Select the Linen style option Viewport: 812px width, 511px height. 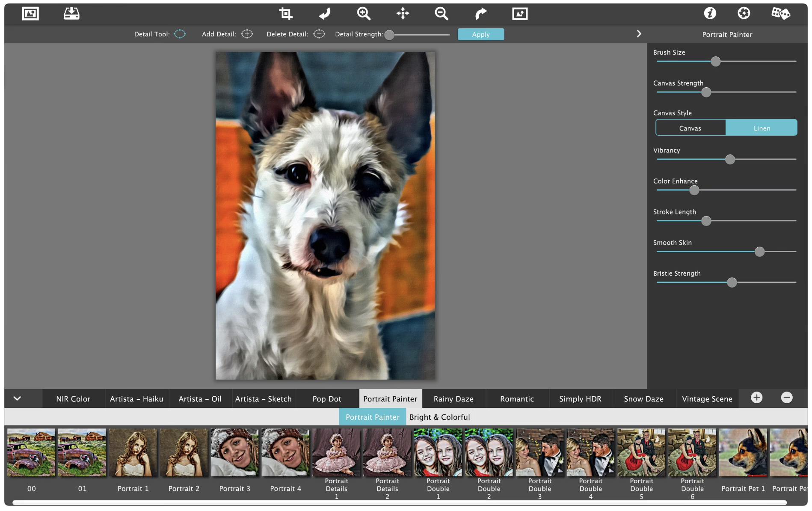pos(762,128)
